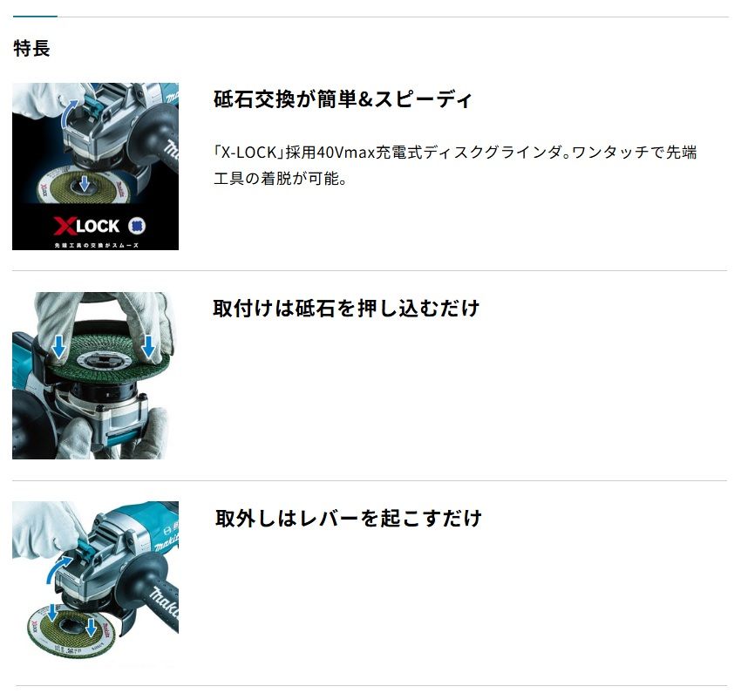Screen dimensions: 741x700
Task: Click the Makita logo on the handle in the removal image
Action: pos(164,601)
